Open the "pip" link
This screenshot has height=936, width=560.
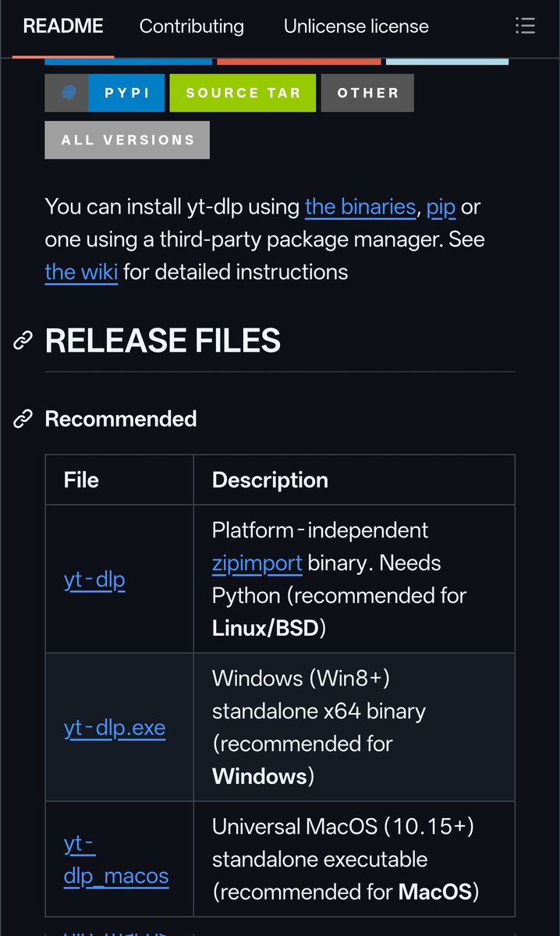pos(441,207)
